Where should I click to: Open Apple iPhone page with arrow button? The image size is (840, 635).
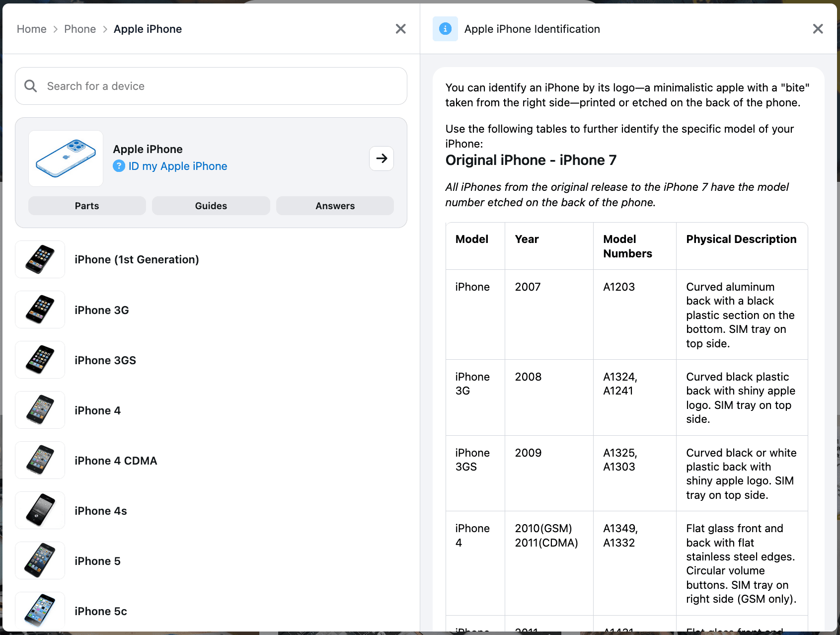(382, 159)
